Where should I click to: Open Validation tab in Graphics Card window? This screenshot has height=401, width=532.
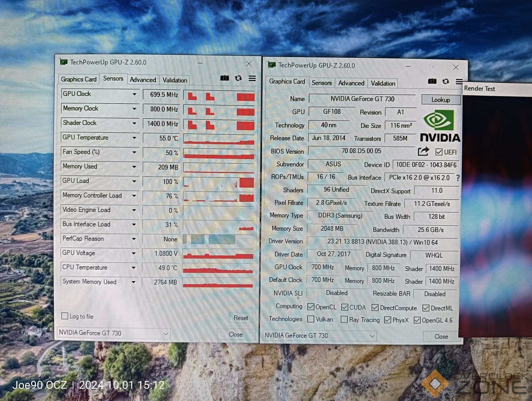point(383,83)
